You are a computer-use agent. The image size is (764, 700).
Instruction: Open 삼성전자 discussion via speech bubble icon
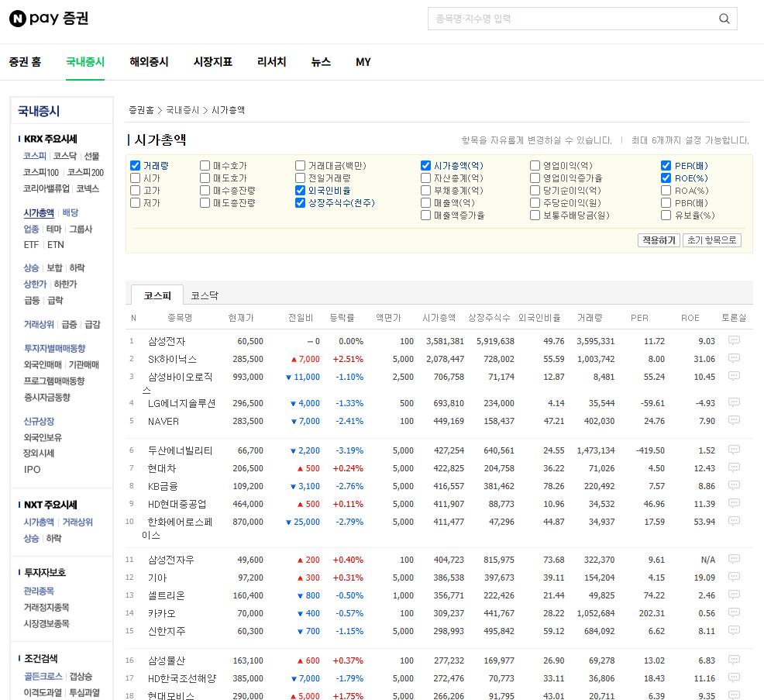pos(733,341)
